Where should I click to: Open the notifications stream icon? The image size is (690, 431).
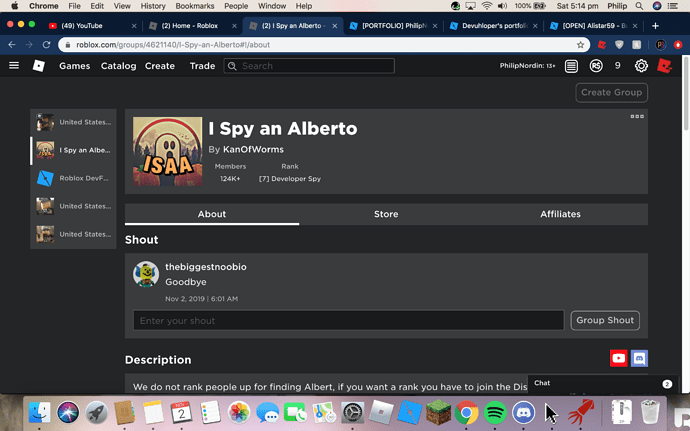pyautogui.click(x=571, y=66)
